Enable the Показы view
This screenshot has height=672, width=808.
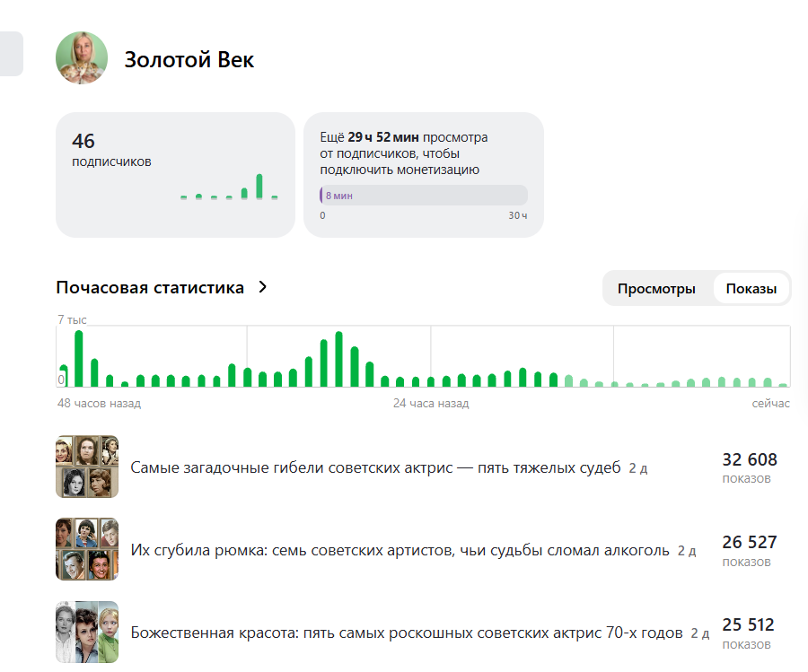point(751,288)
